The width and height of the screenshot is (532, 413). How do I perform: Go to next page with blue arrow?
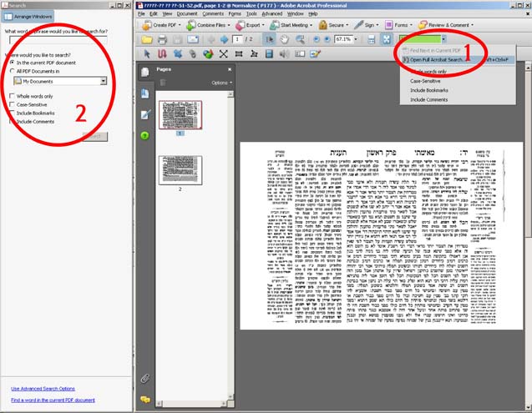[x=224, y=39]
